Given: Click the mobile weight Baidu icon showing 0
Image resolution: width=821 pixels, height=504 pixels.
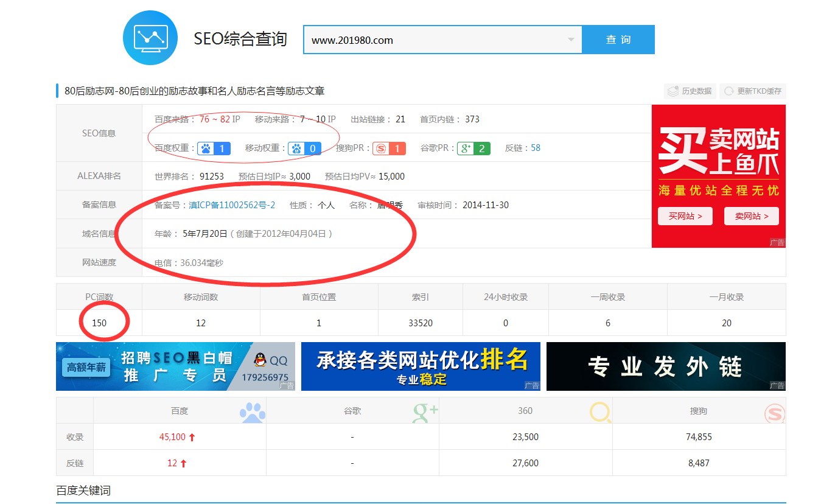Looking at the screenshot, I should [296, 148].
